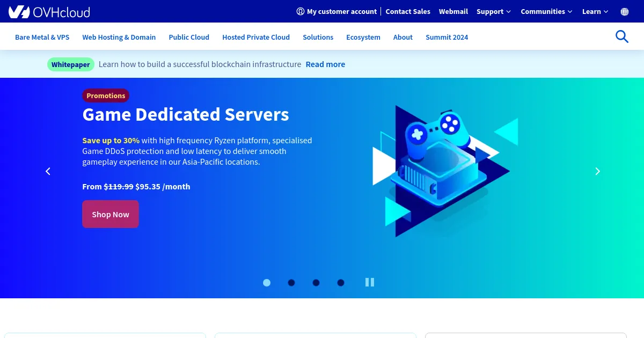
Task: Click the Shop Now button
Action: coord(111,214)
